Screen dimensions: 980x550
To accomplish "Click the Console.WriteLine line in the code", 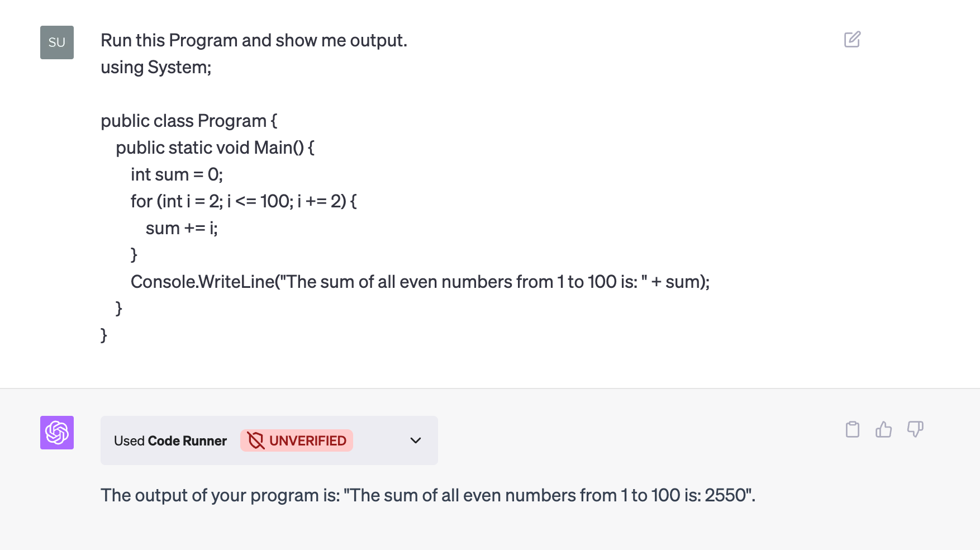I will click(x=420, y=282).
